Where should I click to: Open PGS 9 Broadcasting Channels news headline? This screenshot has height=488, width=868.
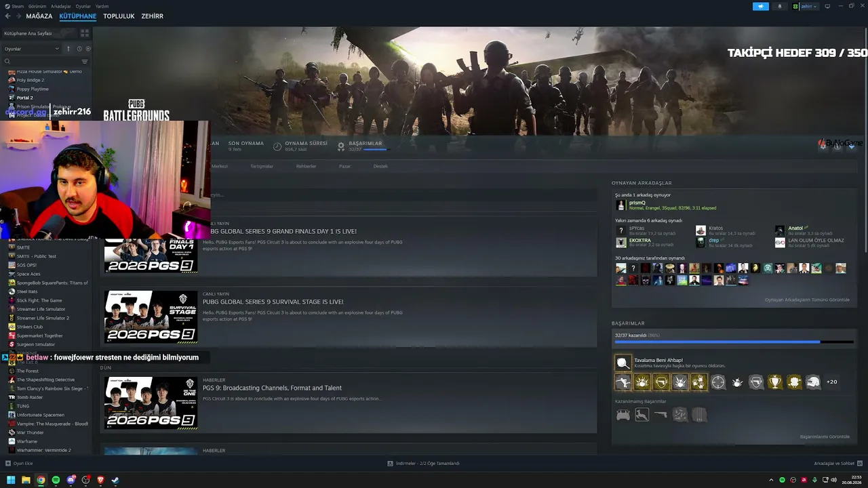click(x=272, y=388)
